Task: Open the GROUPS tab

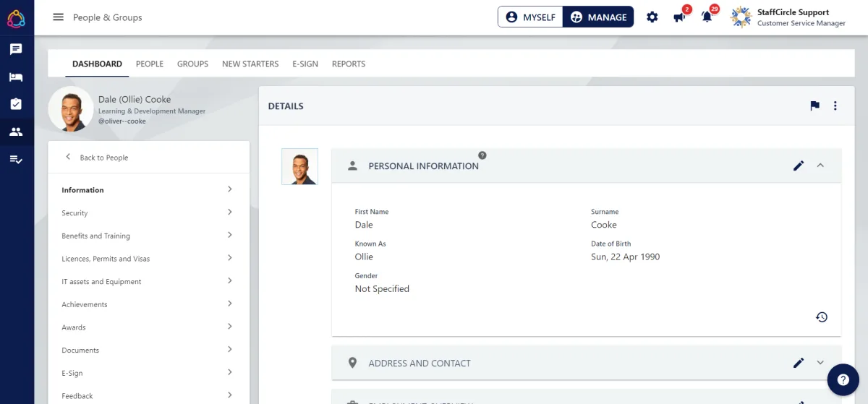Action: click(x=192, y=64)
